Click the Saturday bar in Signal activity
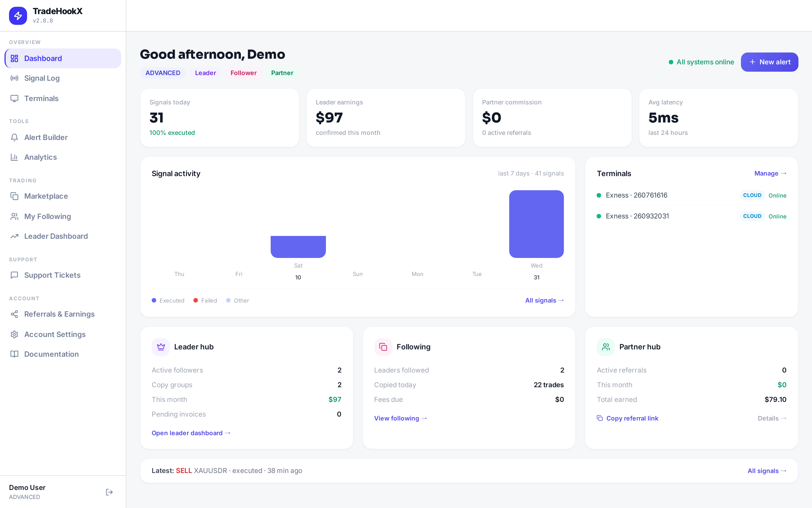The width and height of the screenshot is (812, 508). [298, 247]
